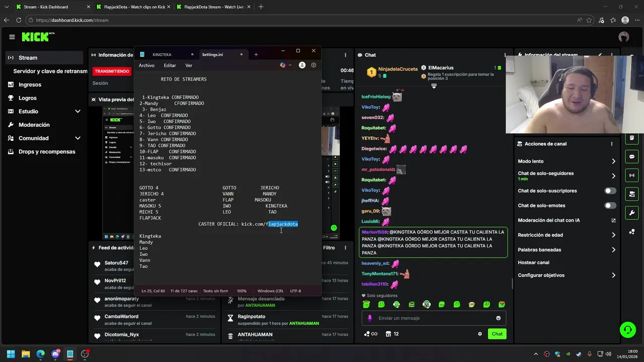Click the green Chat send button
The height and width of the screenshot is (362, 644).
point(497,334)
